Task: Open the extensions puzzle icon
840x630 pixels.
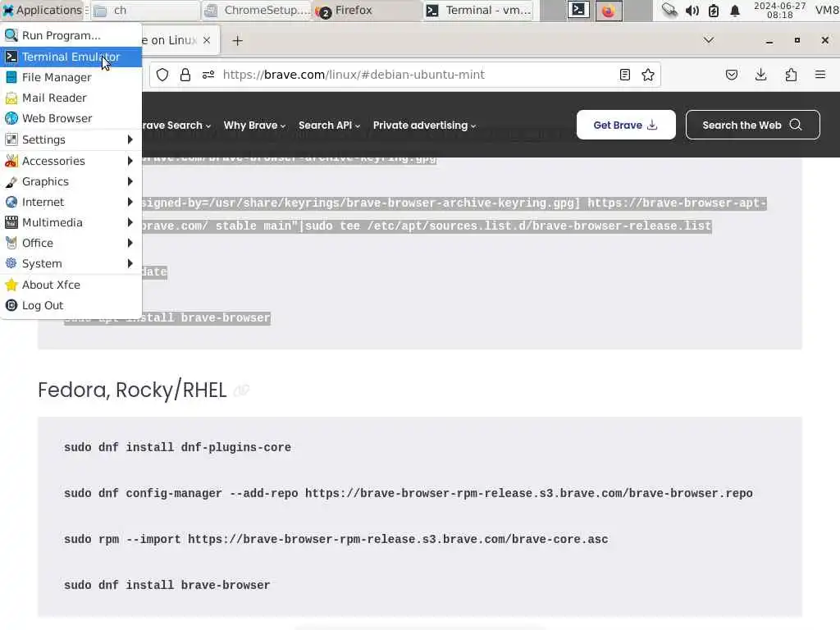Action: pos(792,75)
